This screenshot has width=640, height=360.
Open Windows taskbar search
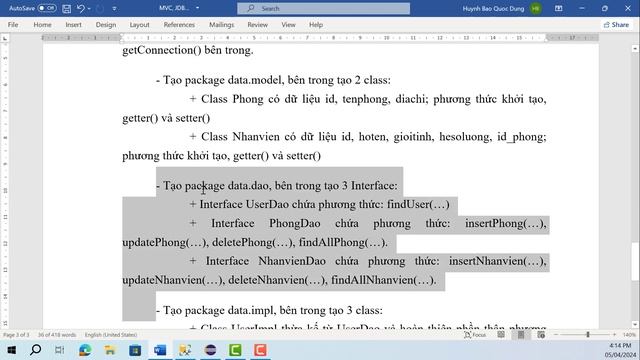pyautogui.click(x=36, y=350)
